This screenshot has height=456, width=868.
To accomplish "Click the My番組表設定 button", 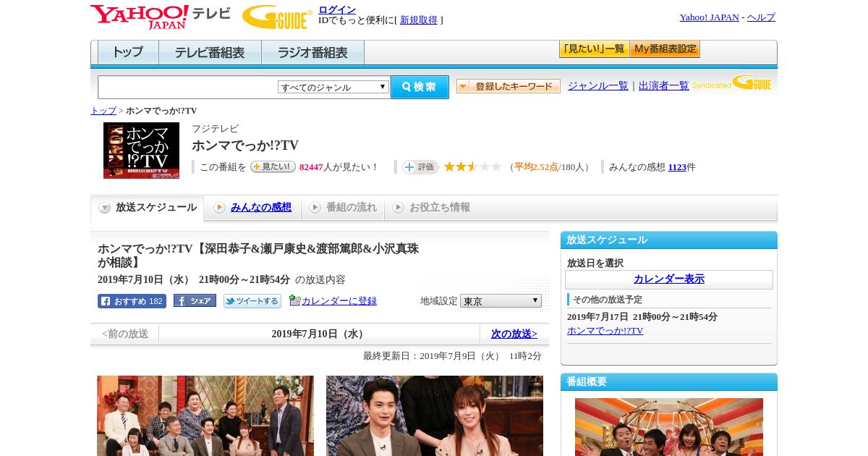I will point(665,49).
